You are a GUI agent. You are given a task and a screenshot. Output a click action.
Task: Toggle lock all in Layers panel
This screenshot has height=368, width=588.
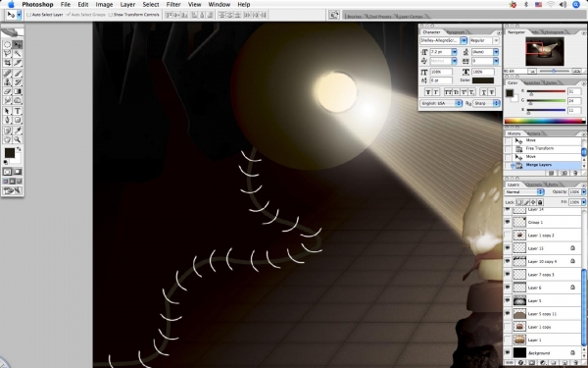click(540, 202)
